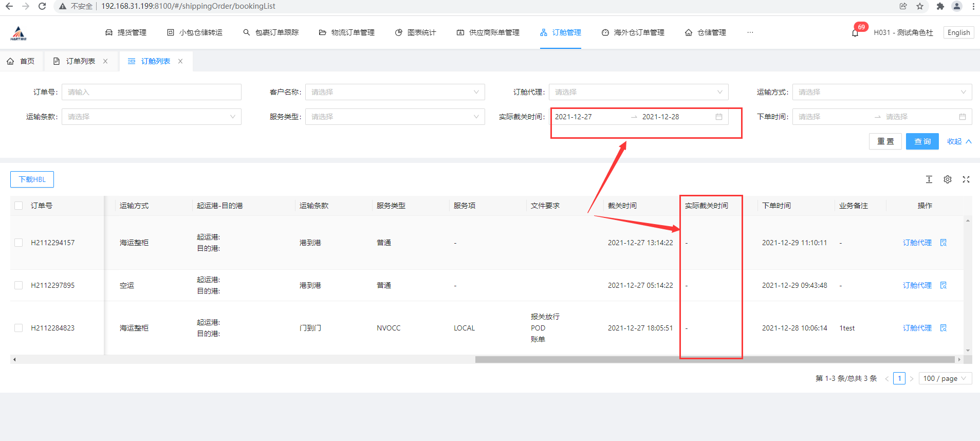Open detail icon for order H2112284823
The height and width of the screenshot is (441, 980).
coord(944,328)
